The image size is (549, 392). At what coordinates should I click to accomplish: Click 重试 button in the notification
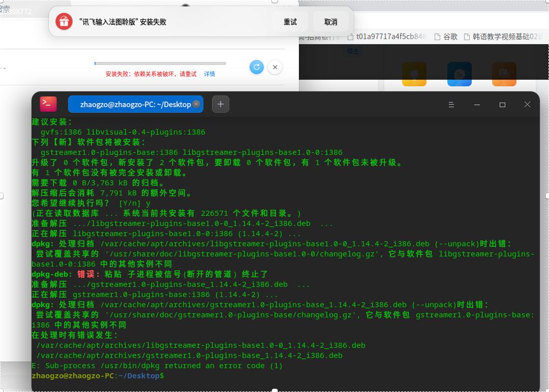[x=290, y=22]
